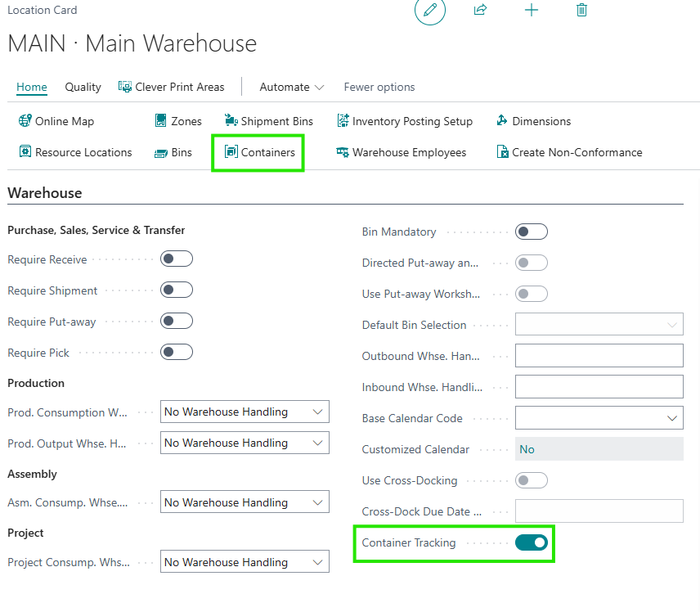Click the trash delete icon
The height and width of the screenshot is (612, 700).
pos(581,11)
